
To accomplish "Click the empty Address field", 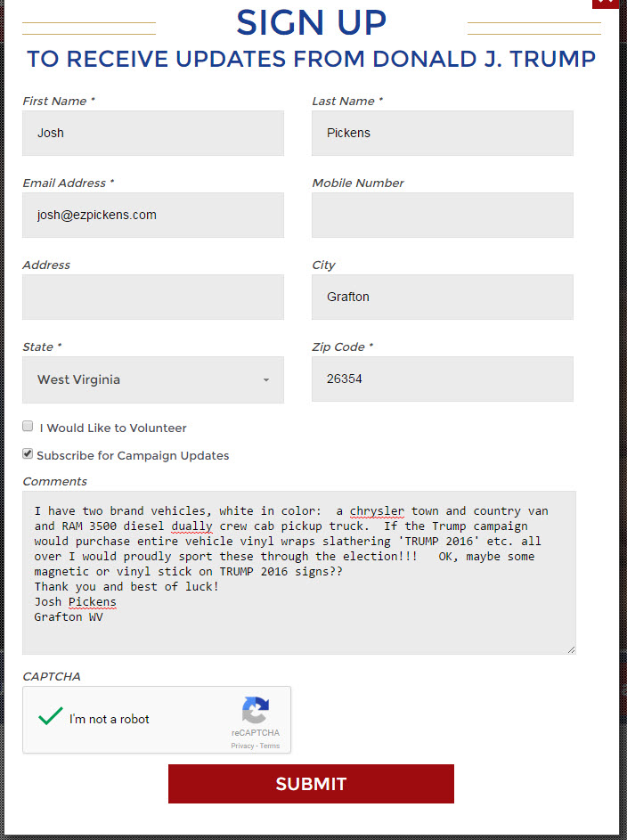I will coord(153,298).
